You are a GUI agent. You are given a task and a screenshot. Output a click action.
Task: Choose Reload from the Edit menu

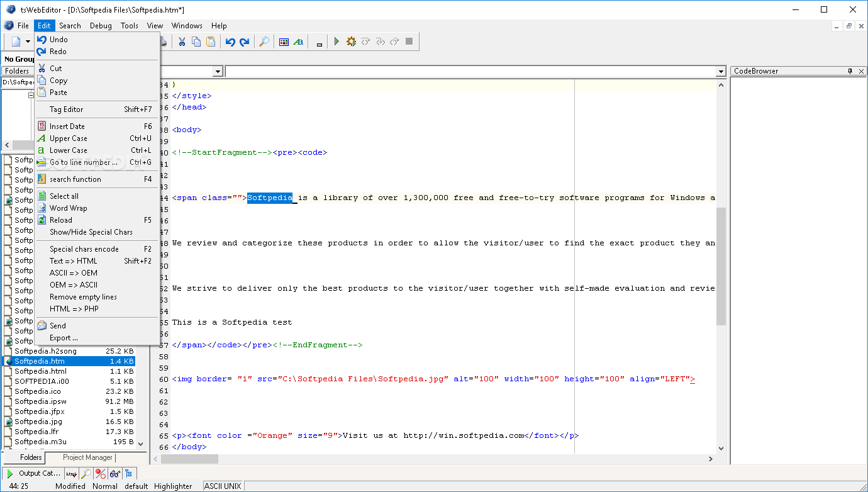pos(97,220)
